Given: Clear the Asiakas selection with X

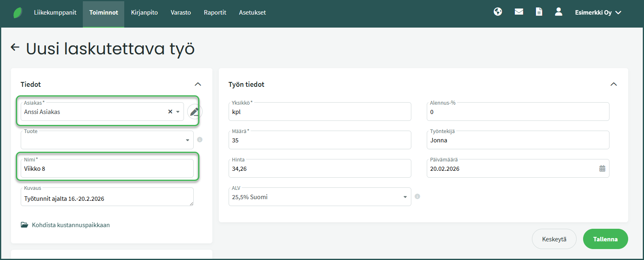Looking at the screenshot, I should tap(170, 112).
